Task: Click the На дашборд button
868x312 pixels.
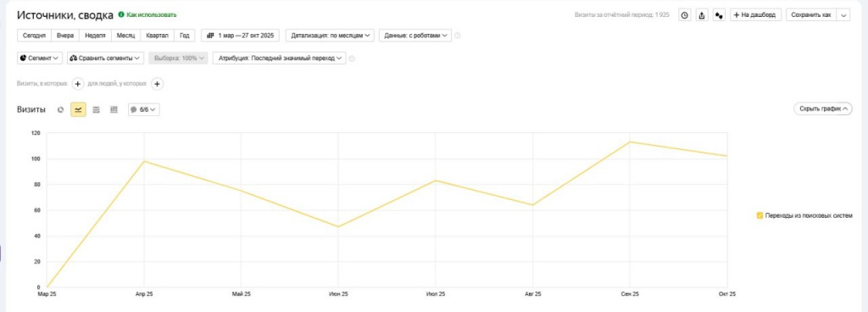Action: pos(755,15)
